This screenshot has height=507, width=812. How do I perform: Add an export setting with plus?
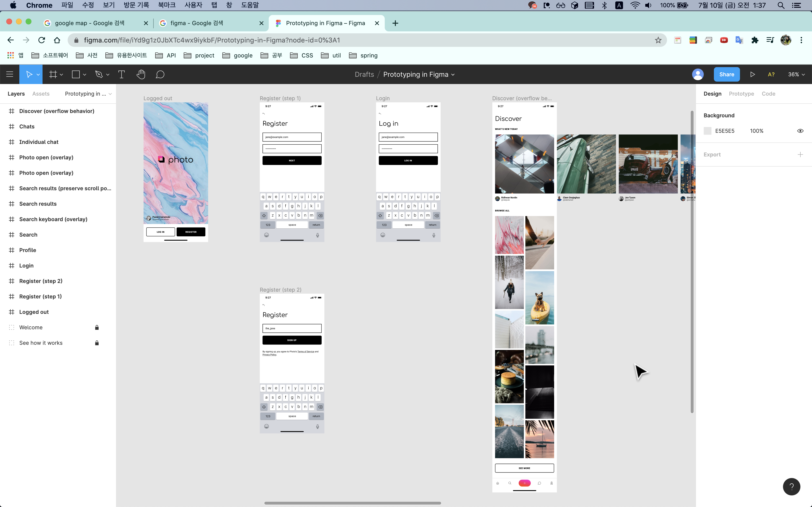pyautogui.click(x=800, y=155)
